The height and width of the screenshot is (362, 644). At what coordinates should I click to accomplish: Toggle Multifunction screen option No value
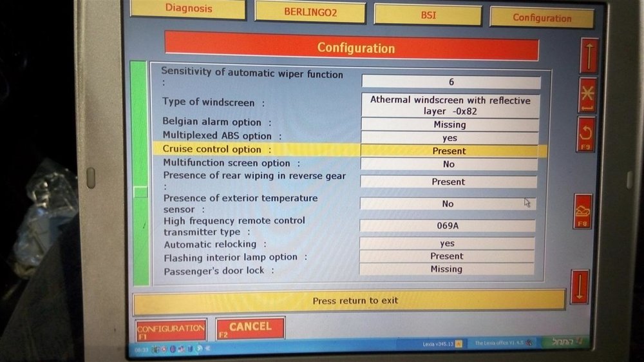pos(448,164)
